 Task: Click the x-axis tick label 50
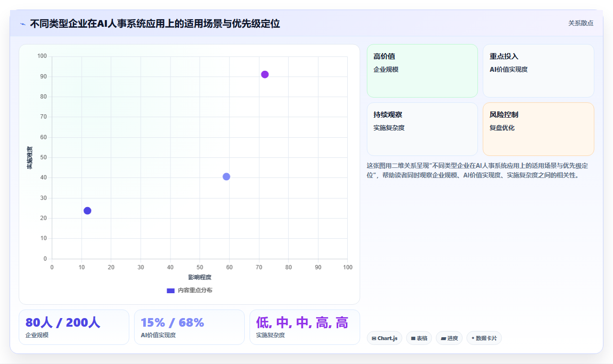[200, 267]
